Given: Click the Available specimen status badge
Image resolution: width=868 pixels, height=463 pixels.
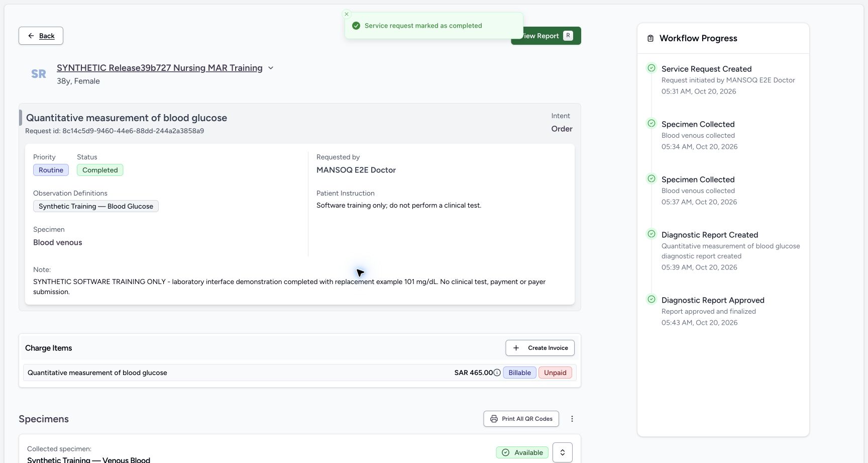Looking at the screenshot, I should pos(522,452).
